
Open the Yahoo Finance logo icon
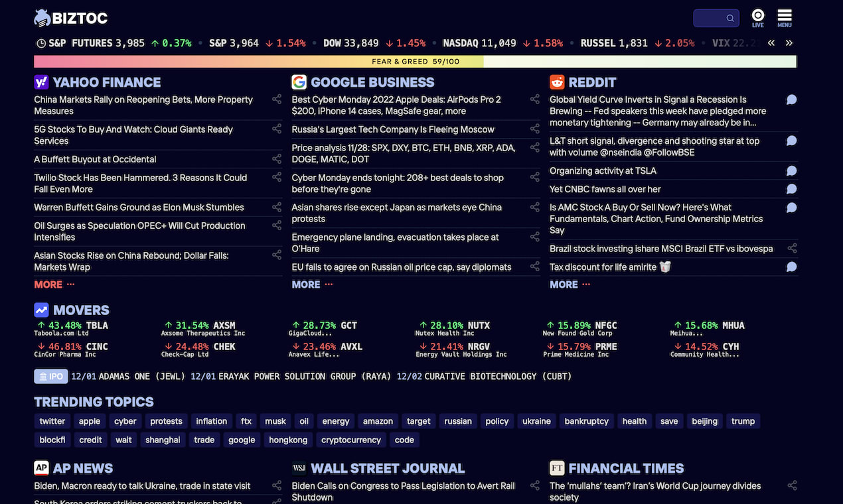[x=41, y=82]
